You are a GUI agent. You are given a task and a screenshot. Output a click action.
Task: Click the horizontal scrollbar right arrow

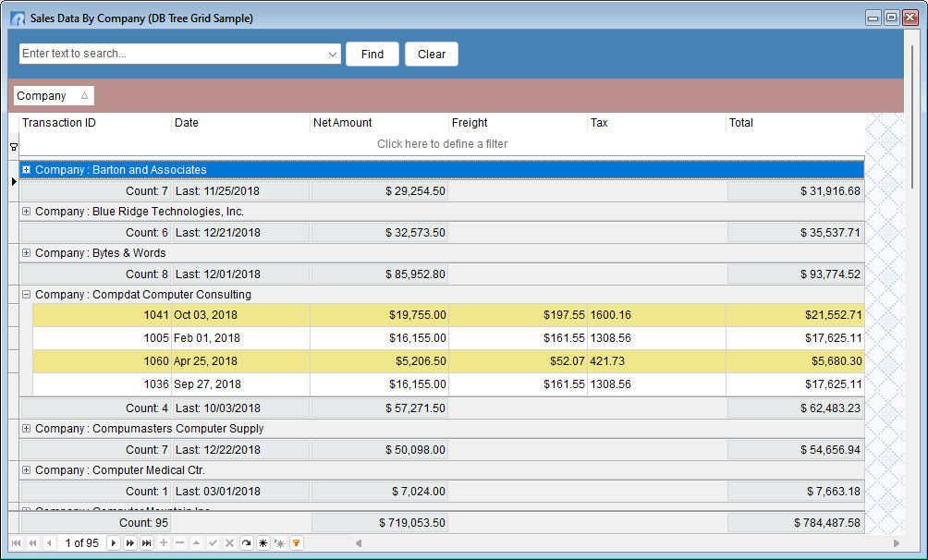pos(896,542)
